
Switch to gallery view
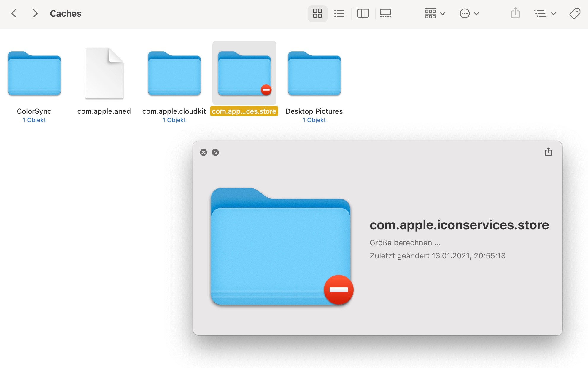[385, 13]
